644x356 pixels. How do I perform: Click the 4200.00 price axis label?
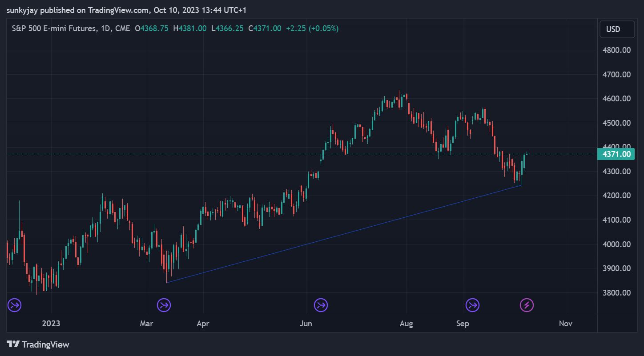pyautogui.click(x=616, y=196)
